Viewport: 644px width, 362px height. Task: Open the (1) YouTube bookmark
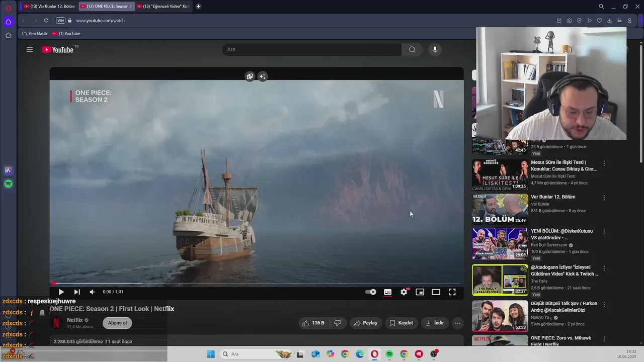click(x=66, y=34)
